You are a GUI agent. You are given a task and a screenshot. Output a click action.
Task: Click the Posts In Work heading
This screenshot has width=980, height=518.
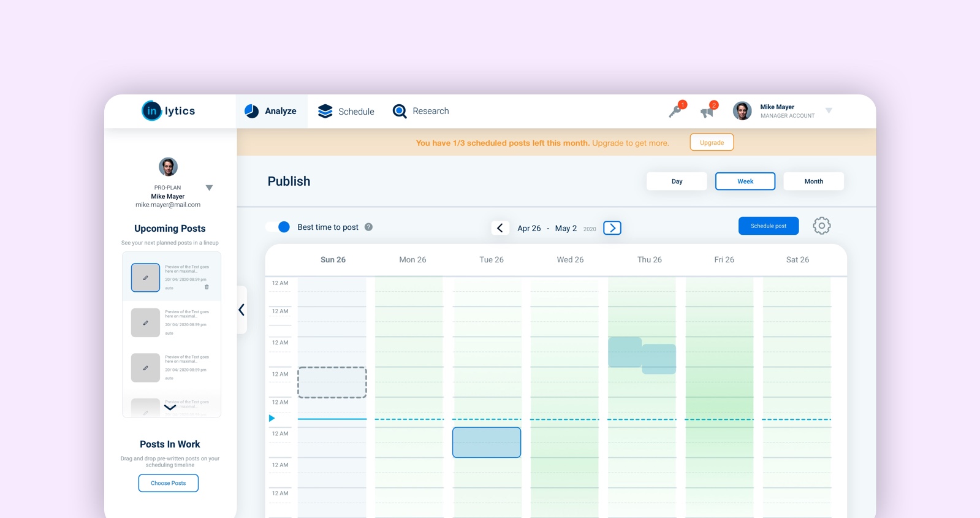(170, 444)
